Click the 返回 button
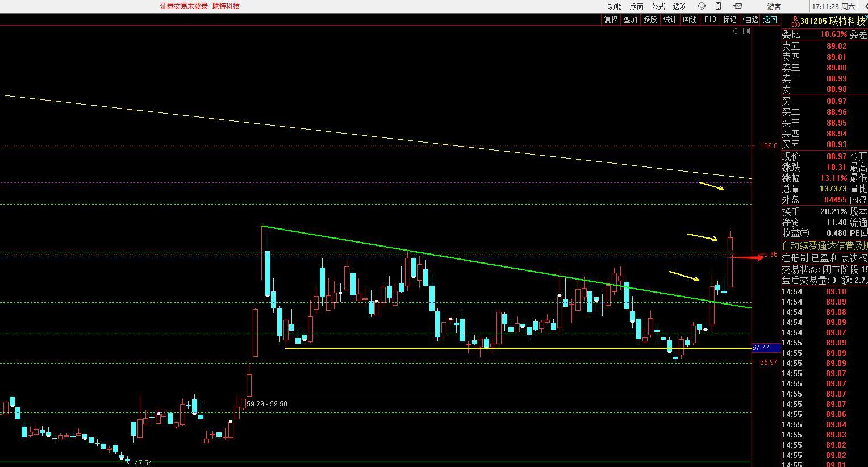The height and width of the screenshot is (467, 868). [770, 19]
